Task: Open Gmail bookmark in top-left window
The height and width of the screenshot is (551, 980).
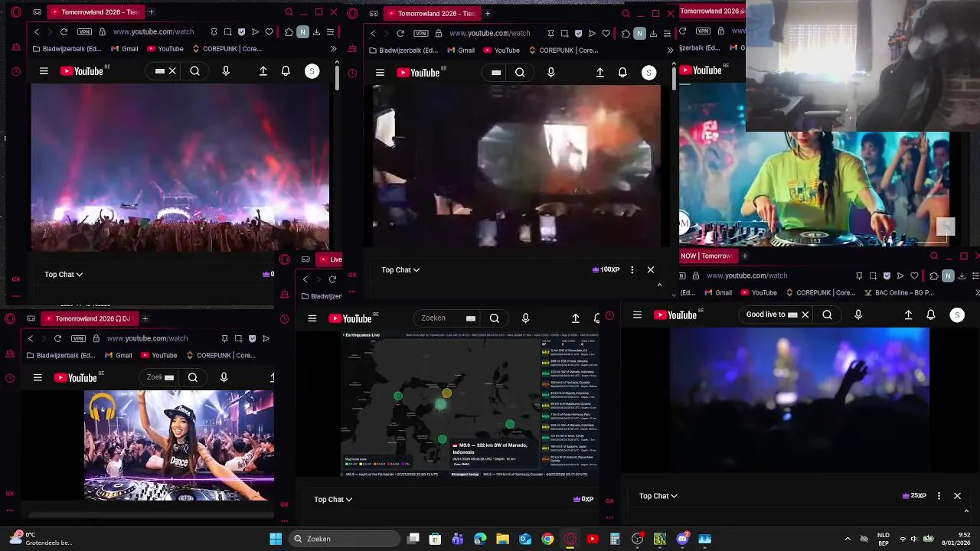Action: (124, 49)
